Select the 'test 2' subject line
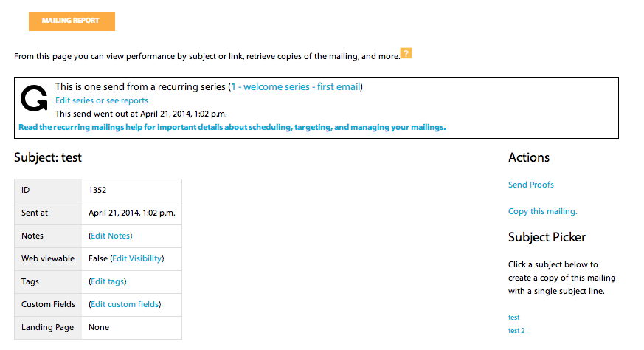Image resolution: width=644 pixels, height=350 pixels. 516,331
